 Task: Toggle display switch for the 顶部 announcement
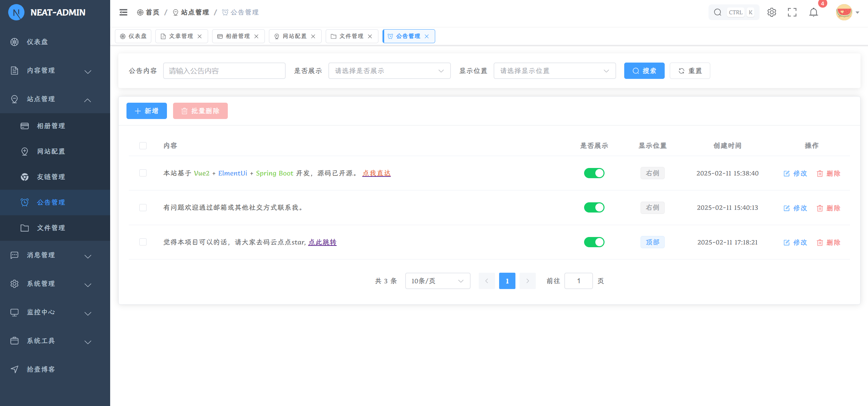(x=594, y=242)
